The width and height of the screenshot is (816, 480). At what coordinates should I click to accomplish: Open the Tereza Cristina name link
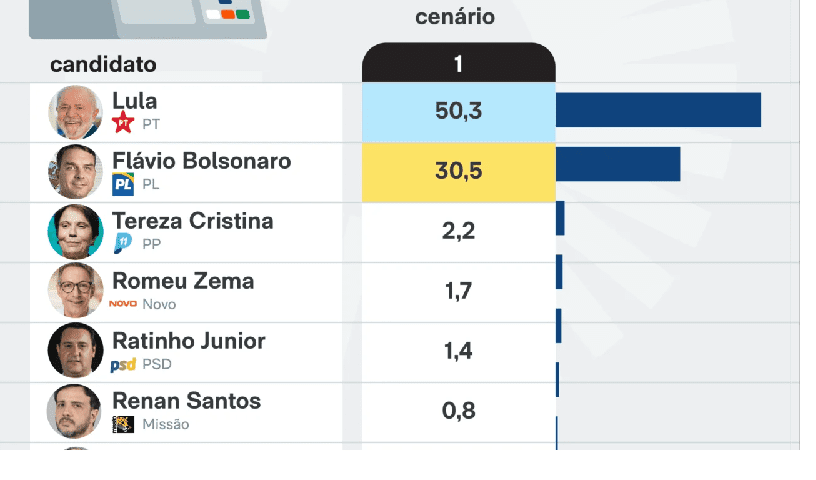click(x=192, y=221)
